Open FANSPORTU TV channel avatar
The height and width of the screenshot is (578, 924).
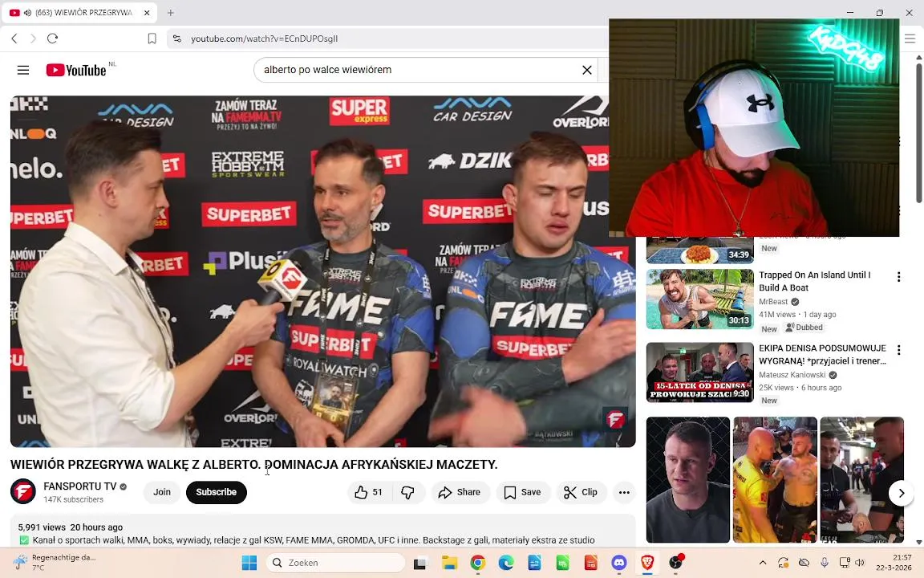pos(23,492)
